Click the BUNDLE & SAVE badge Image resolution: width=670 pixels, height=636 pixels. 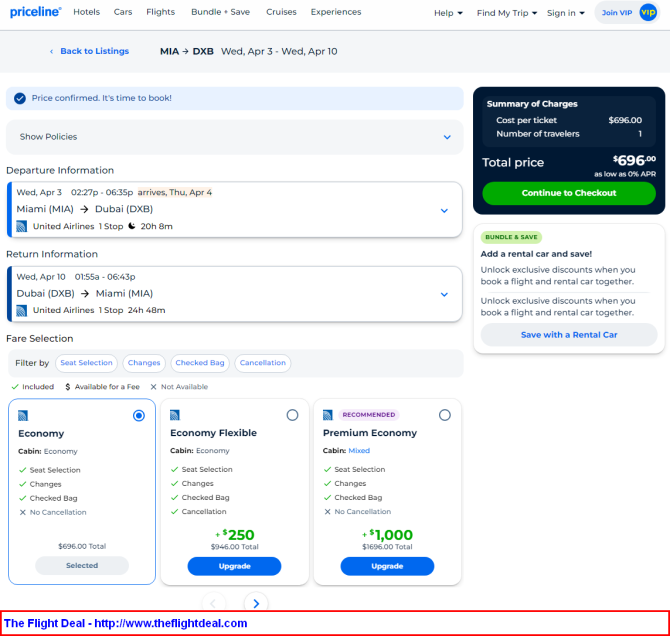[511, 237]
